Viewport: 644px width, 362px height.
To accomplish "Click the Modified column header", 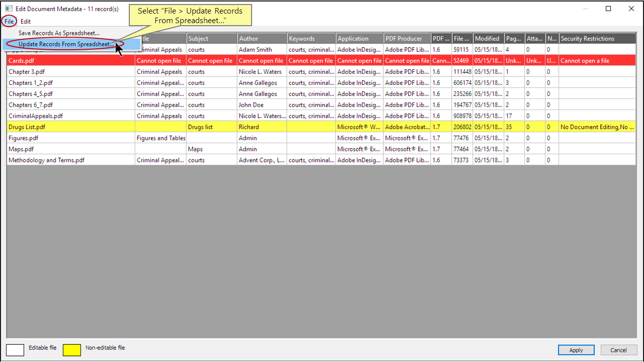I will (x=488, y=38).
